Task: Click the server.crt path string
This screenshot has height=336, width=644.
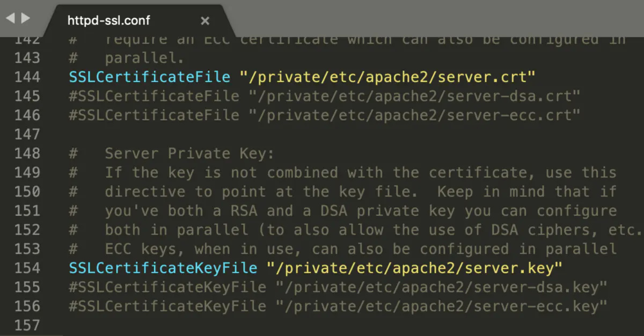Action: point(387,77)
